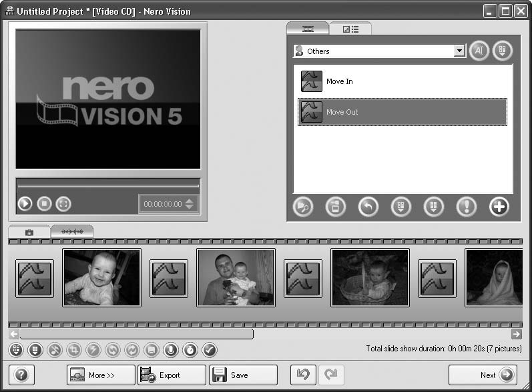The width and height of the screenshot is (532, 392).
Task: Click the exclamation mark icon in transitions panel
Action: tap(466, 207)
